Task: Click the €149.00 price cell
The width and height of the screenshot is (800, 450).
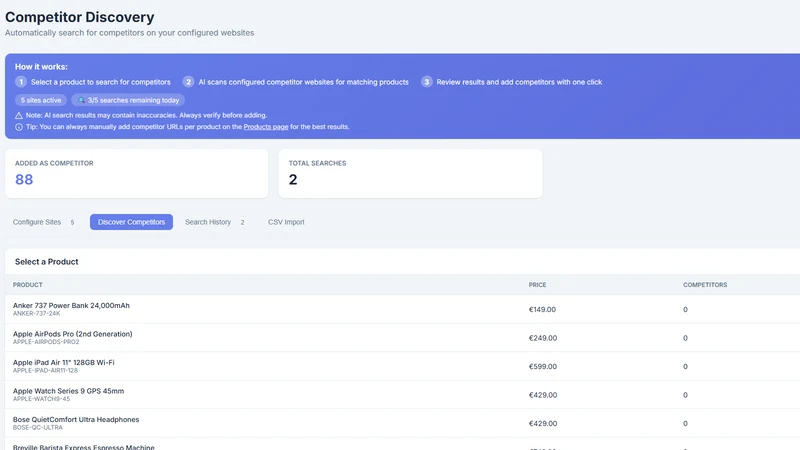Action: click(x=542, y=309)
